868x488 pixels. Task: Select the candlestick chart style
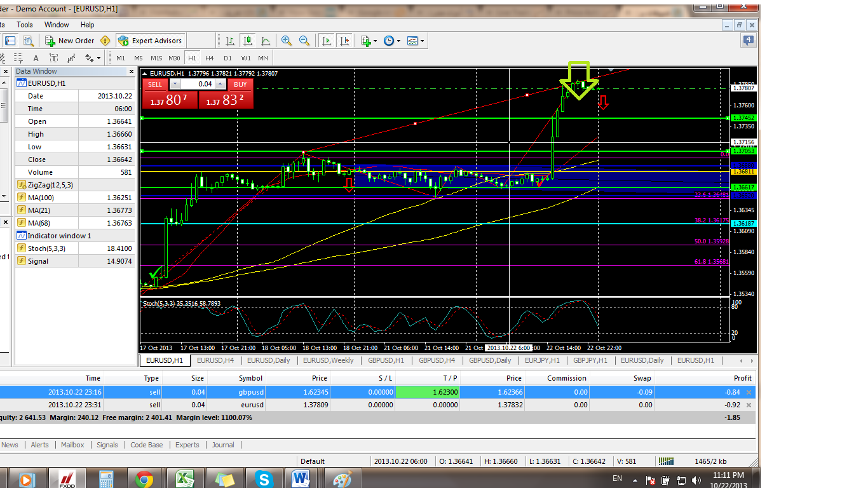point(248,41)
